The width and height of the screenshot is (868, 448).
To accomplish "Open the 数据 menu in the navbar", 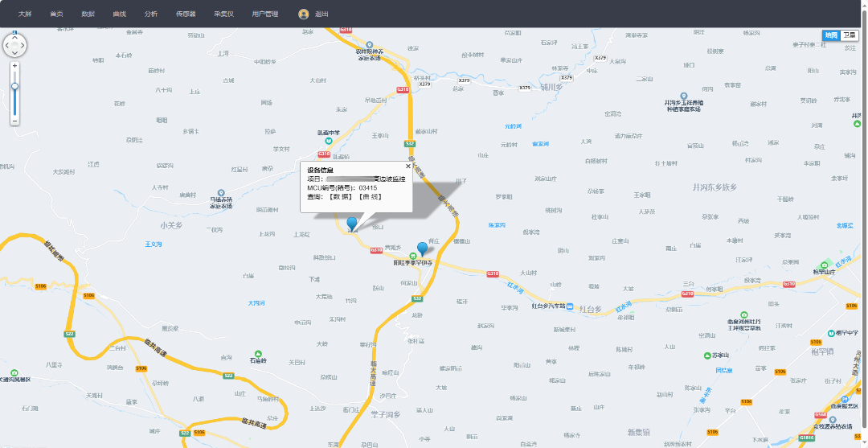I will 88,14.
